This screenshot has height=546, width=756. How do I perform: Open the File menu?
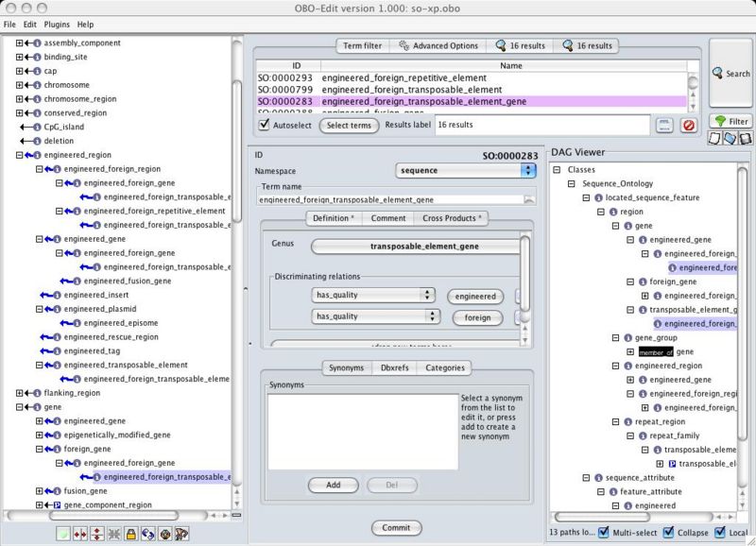pyautogui.click(x=9, y=25)
